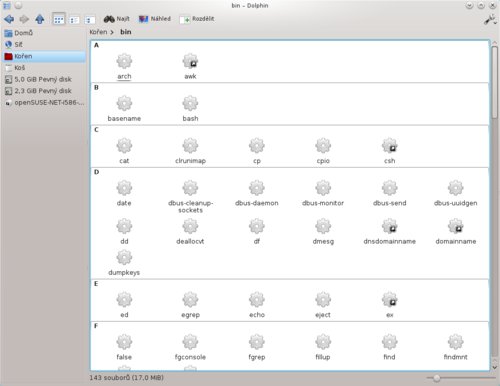This screenshot has height=386, width=500.
Task: Expand the breadcrumb arrow after Kořen
Action: point(112,32)
